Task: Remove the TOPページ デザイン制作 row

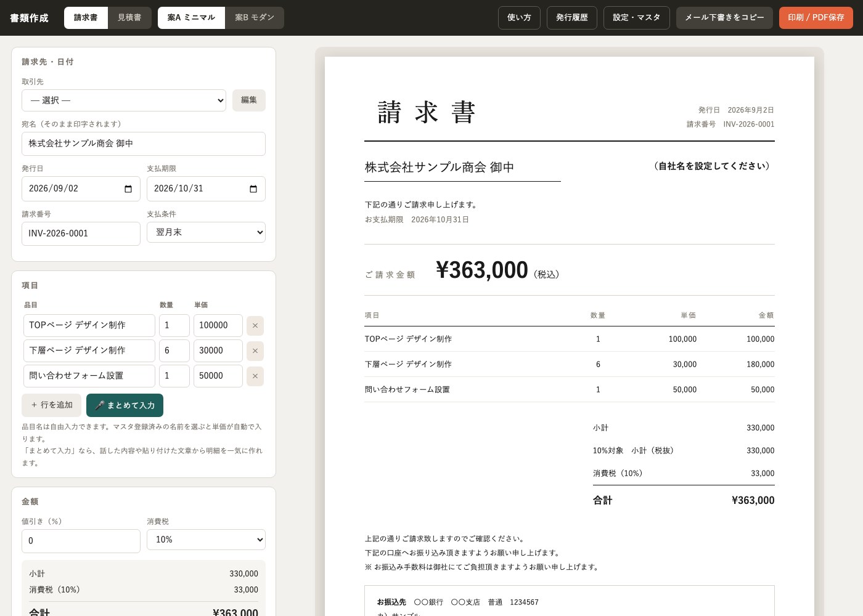Action: [x=255, y=326]
